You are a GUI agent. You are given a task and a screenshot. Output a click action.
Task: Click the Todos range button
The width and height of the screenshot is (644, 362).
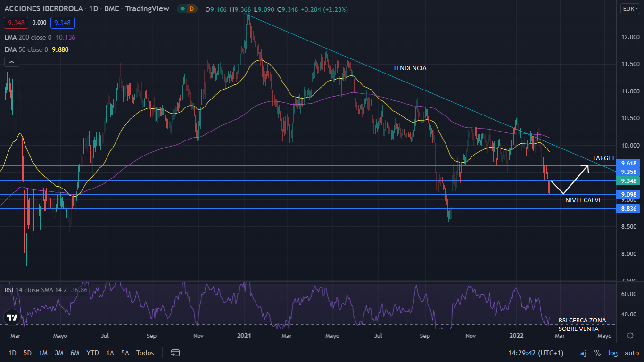pos(145,353)
